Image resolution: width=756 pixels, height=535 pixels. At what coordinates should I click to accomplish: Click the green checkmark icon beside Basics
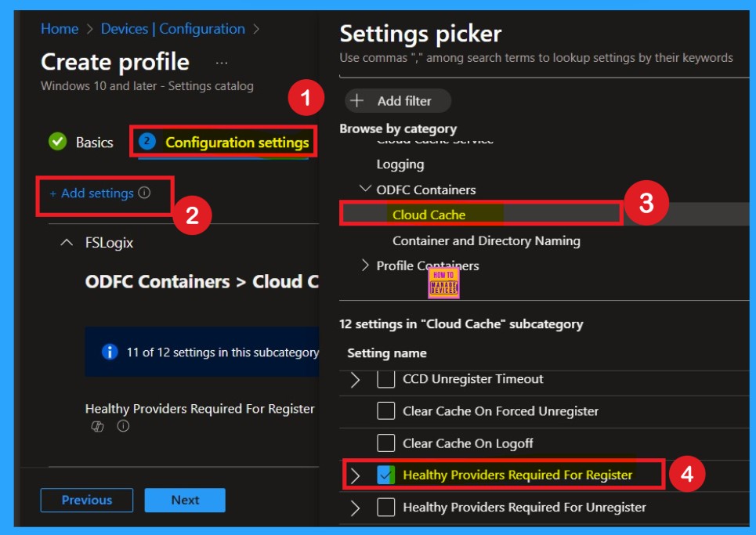pos(57,142)
